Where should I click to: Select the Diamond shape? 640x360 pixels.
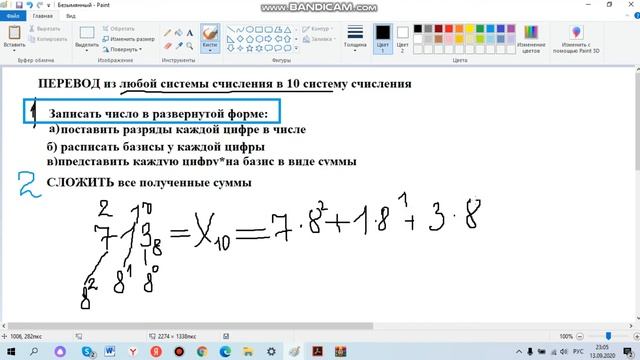point(240,39)
